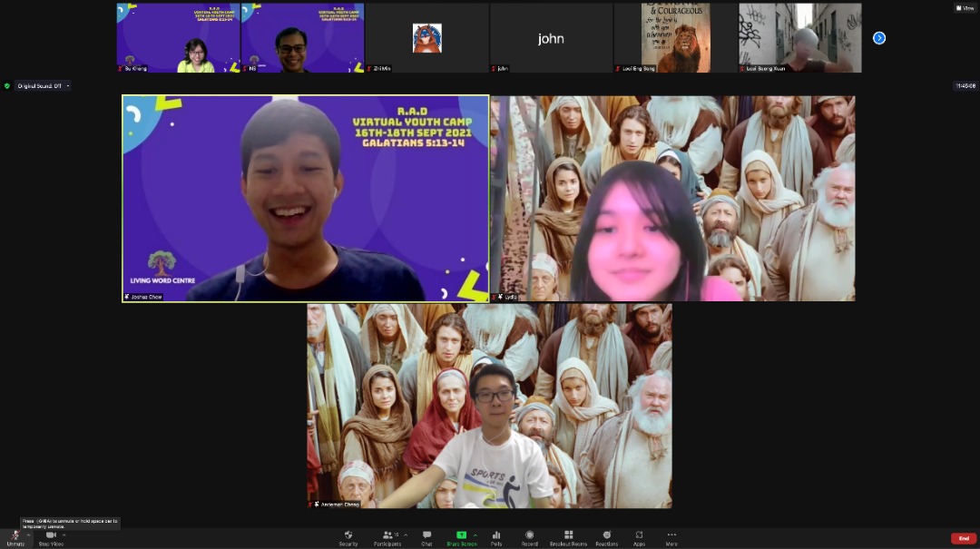Toggle Original Sound setting

coord(40,86)
